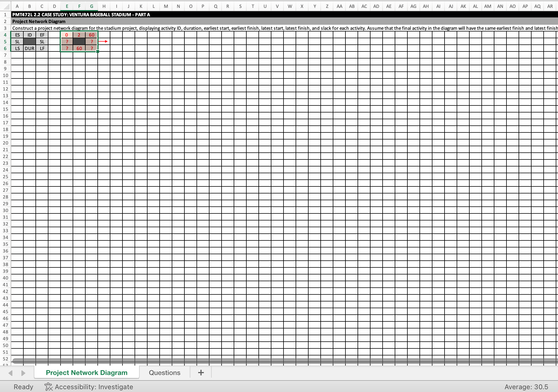This screenshot has width=558, height=392.
Task: Click the red arrow connector shape
Action: [104, 41]
